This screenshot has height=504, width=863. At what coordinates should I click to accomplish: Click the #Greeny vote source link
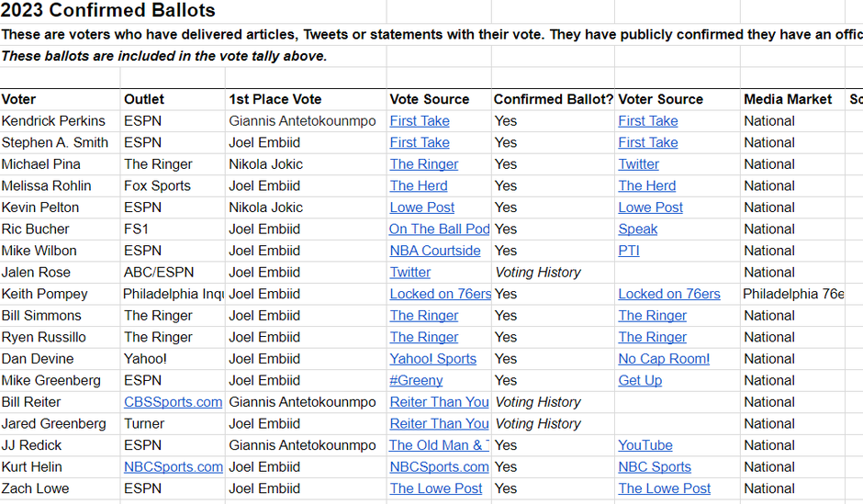point(416,380)
